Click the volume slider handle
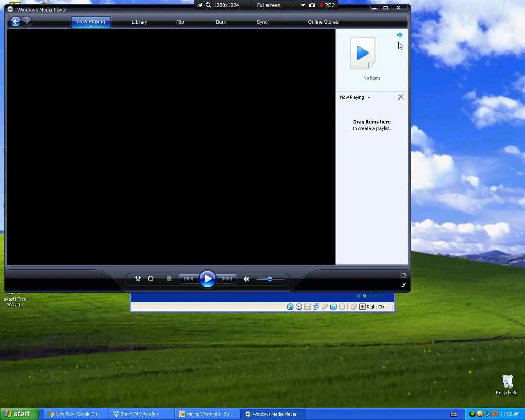Viewport: 525px width, 420px height. [270, 279]
